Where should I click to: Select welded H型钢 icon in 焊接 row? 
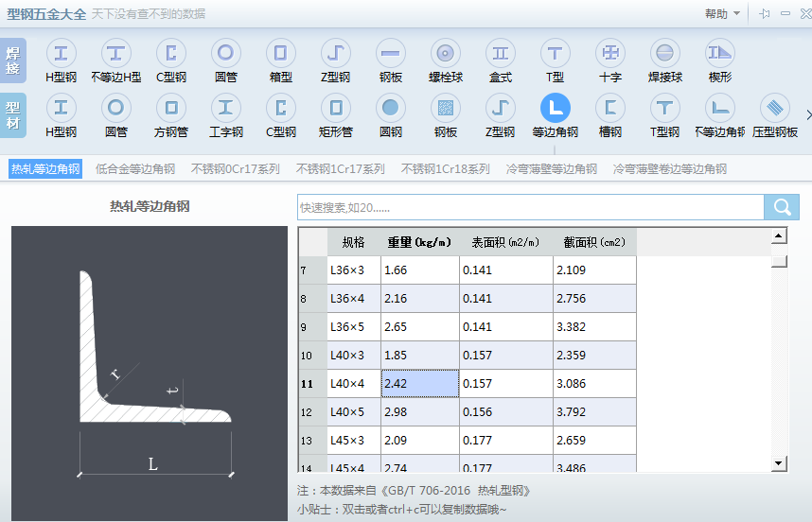coord(62,53)
